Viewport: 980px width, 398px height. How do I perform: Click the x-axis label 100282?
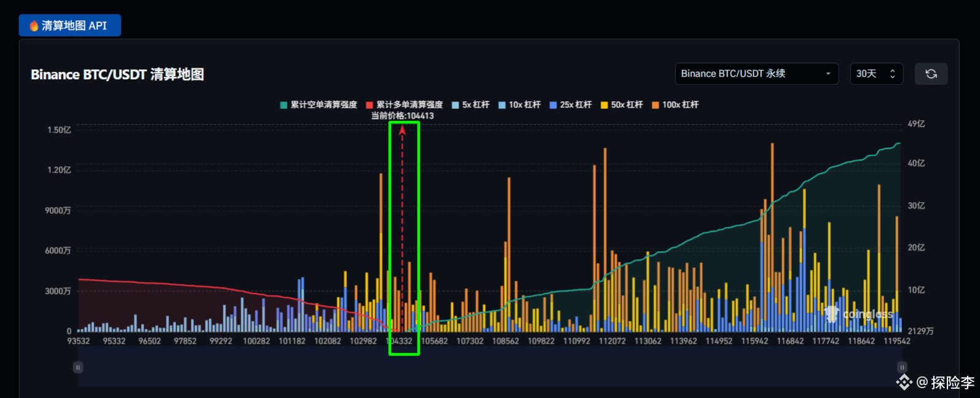[x=256, y=341]
